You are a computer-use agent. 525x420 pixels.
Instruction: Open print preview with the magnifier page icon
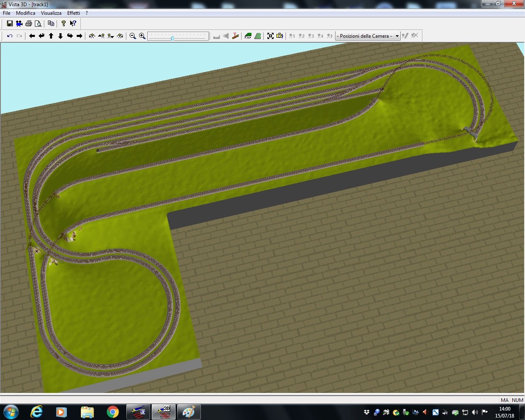click(38, 23)
